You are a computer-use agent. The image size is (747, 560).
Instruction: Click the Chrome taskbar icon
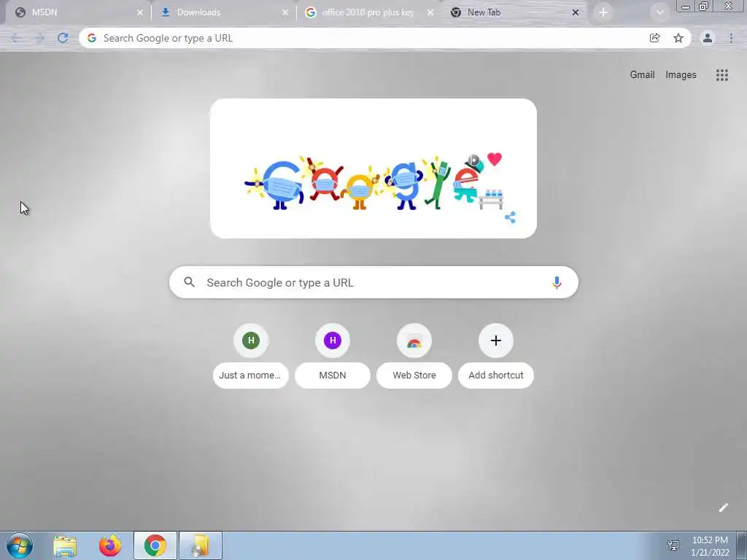pyautogui.click(x=155, y=545)
